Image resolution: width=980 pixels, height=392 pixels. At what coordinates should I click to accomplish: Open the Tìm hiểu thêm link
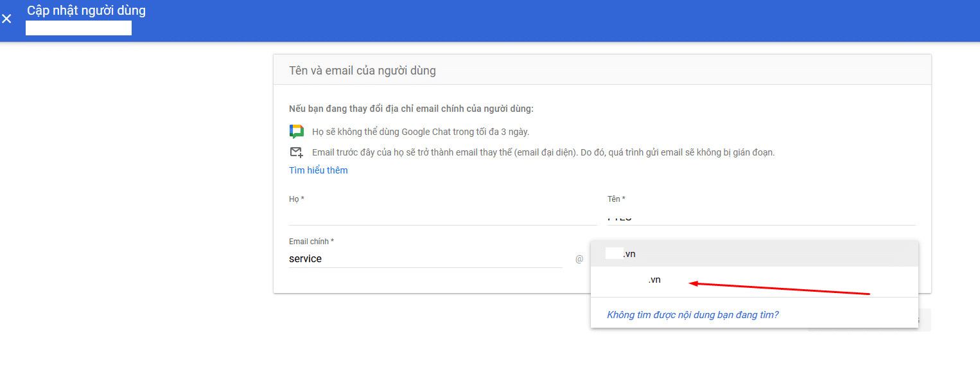coord(319,170)
